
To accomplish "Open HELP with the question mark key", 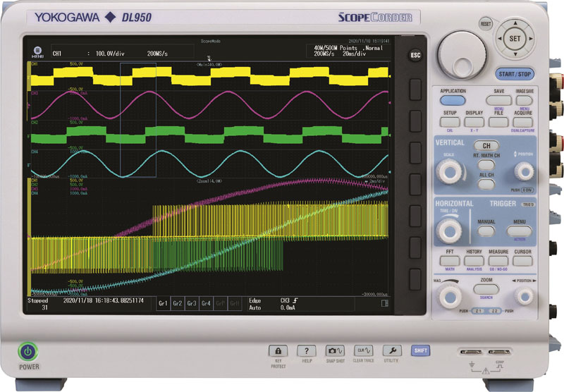I will tap(307, 350).
